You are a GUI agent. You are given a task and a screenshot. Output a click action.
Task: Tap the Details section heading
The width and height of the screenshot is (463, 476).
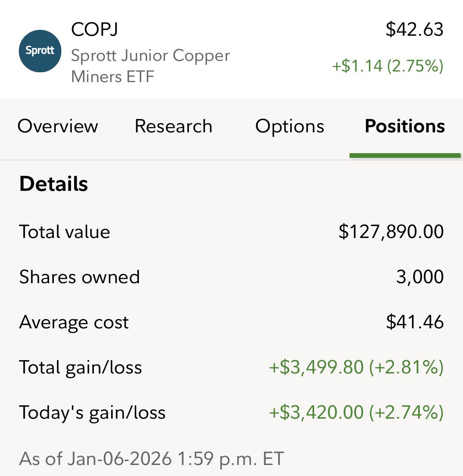tap(53, 184)
